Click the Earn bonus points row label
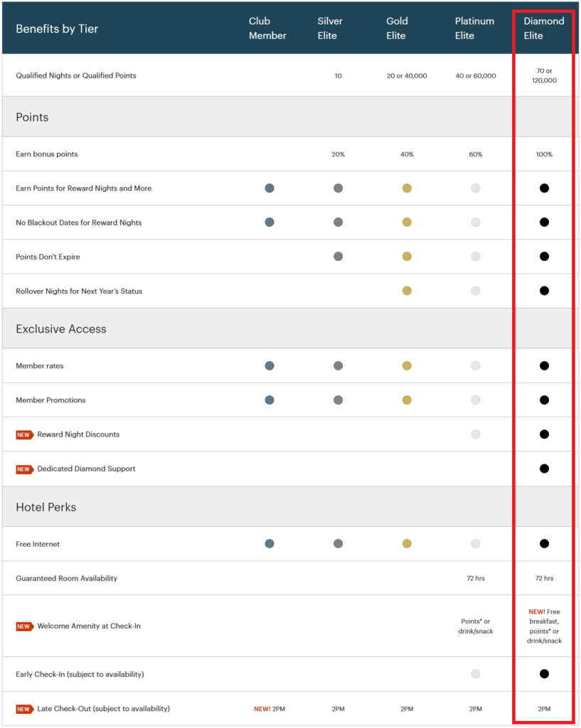 coord(47,154)
